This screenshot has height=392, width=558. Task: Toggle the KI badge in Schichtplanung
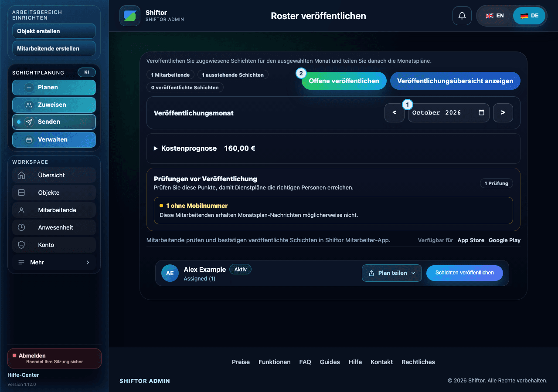(x=86, y=72)
